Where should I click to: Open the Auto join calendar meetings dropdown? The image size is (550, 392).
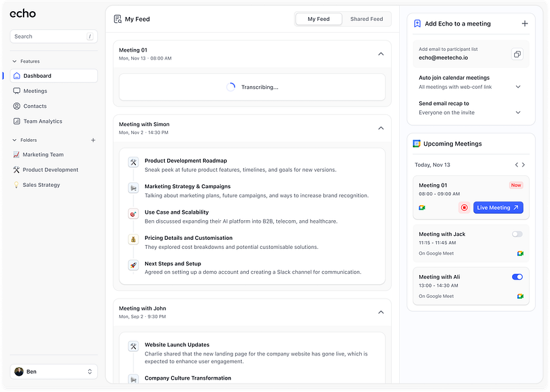click(x=518, y=87)
